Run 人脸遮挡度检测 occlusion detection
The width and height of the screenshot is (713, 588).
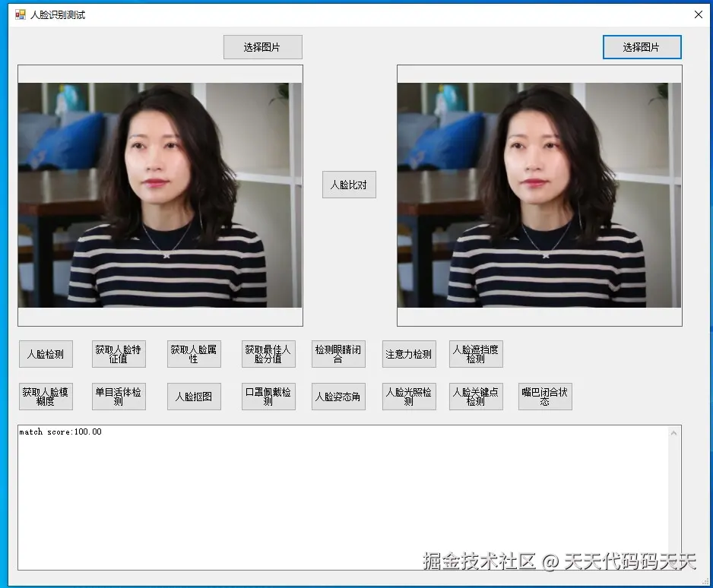[x=475, y=353]
